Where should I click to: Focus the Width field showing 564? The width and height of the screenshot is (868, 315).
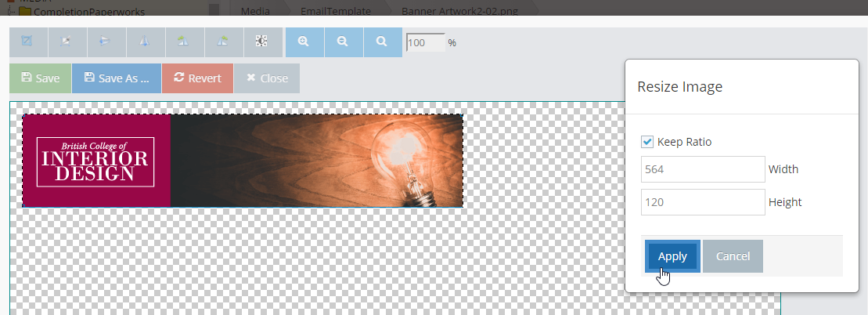pyautogui.click(x=703, y=169)
